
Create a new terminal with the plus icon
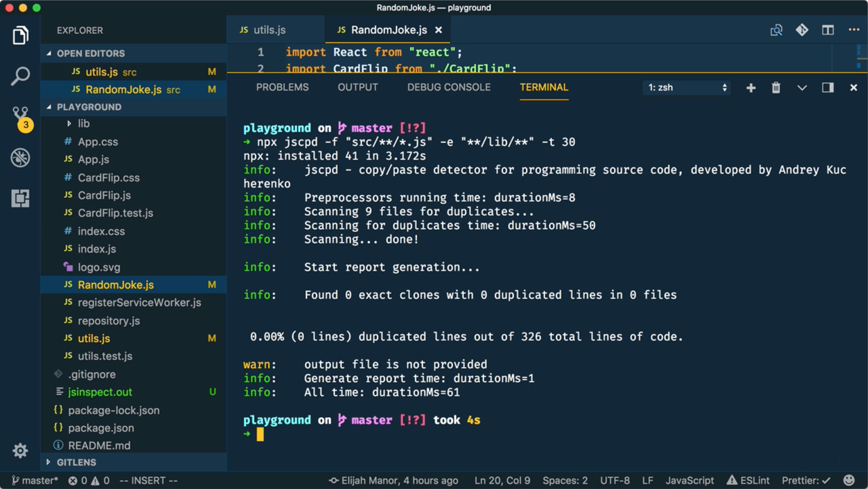click(750, 87)
